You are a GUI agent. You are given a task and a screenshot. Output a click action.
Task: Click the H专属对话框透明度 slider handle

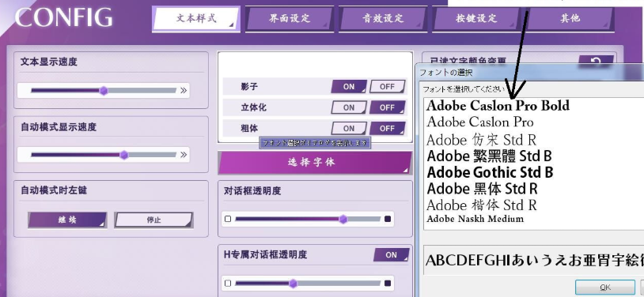point(293,284)
